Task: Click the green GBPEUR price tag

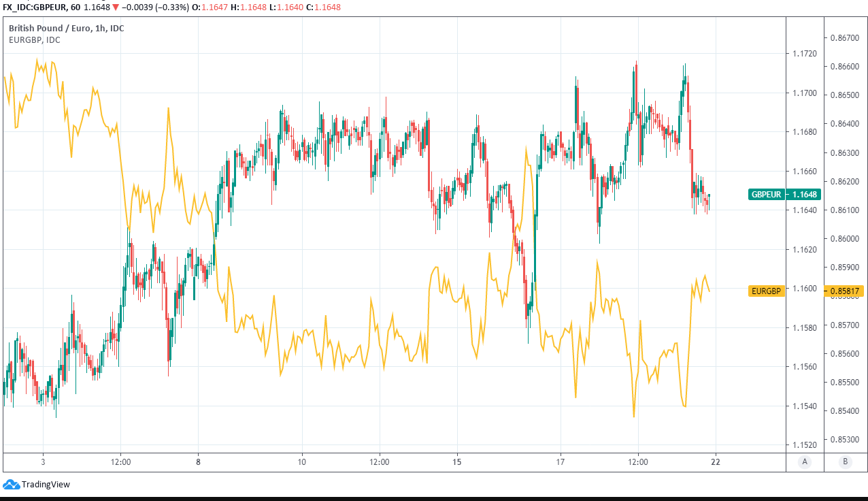Action: [766, 195]
